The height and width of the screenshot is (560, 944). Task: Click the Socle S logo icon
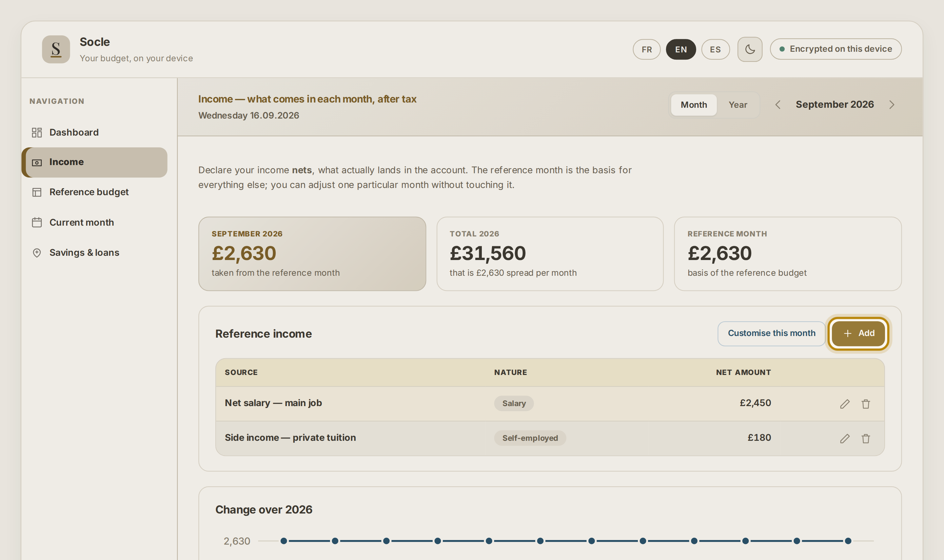pyautogui.click(x=56, y=49)
